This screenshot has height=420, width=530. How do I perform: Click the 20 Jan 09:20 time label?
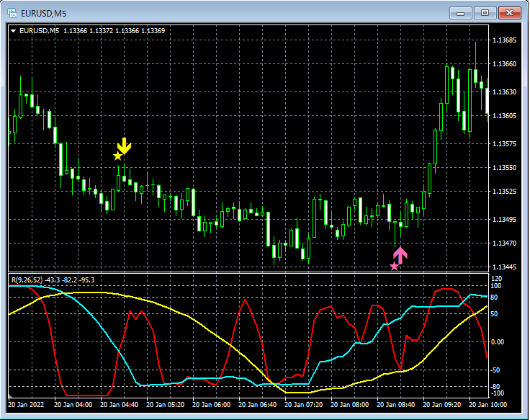coord(441,405)
